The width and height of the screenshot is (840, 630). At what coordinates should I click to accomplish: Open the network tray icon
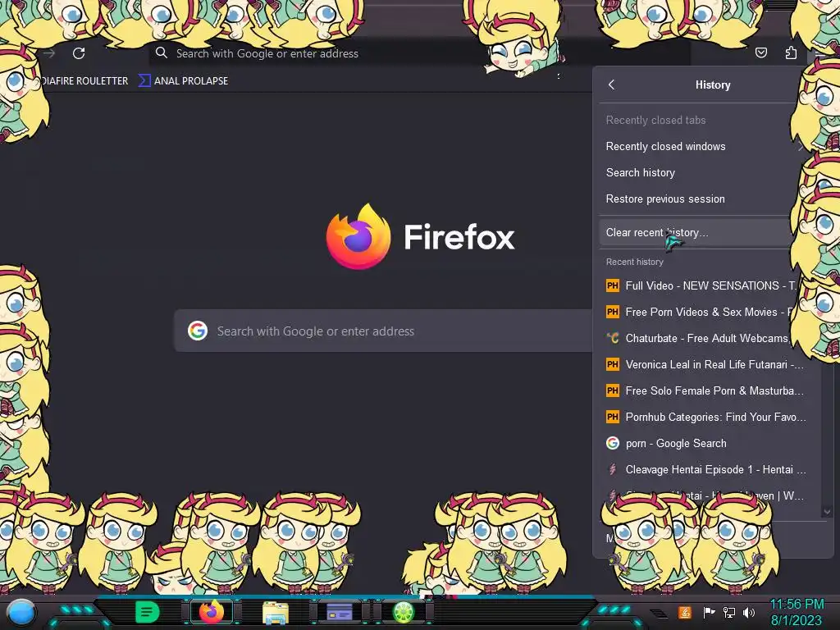click(729, 612)
